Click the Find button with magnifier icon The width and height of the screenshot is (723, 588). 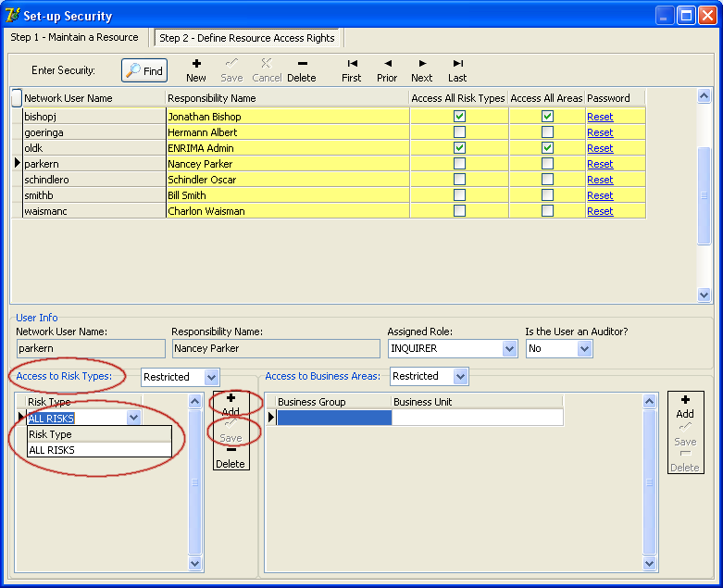click(144, 70)
